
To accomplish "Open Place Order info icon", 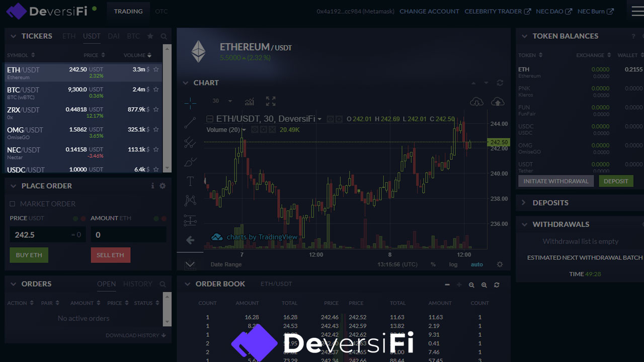I will (152, 186).
